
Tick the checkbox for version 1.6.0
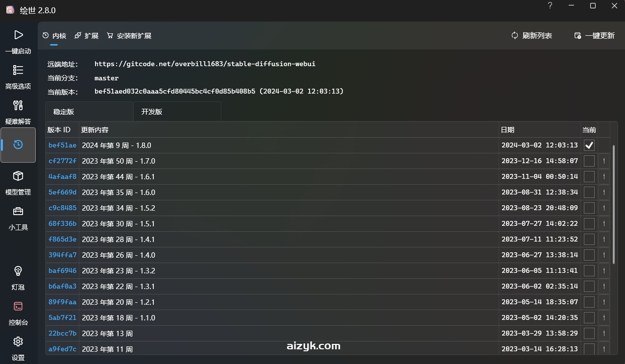(589, 192)
